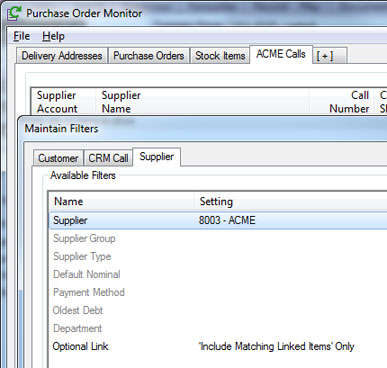The width and height of the screenshot is (387, 368).
Task: Click the Supplier Account column header
Action: [63, 102]
